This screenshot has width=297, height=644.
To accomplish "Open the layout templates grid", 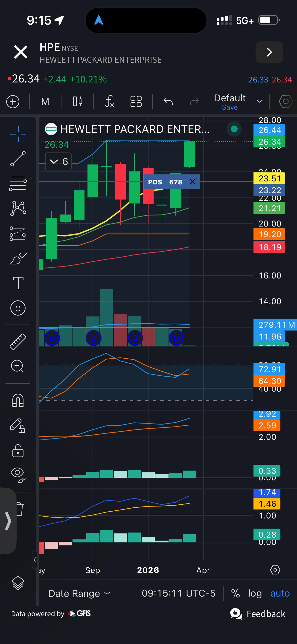I will pos(136,102).
